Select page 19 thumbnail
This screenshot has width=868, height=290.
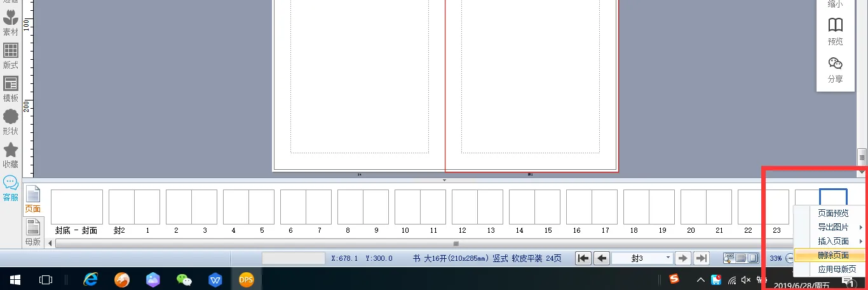[x=661, y=207]
